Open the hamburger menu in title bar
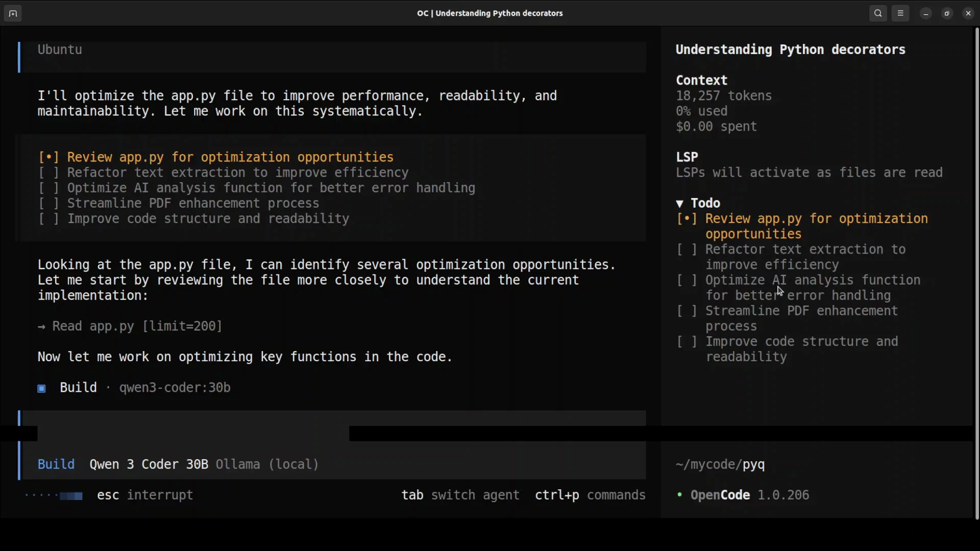Screen dimensions: 980x551 point(901,14)
